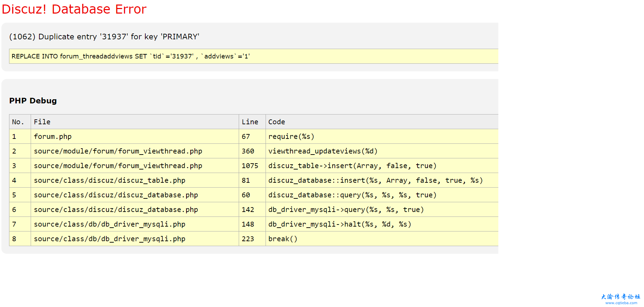Select db_driver_mysqli.php file cell in row 7
The width and height of the screenshot is (644, 307).
pyautogui.click(x=135, y=224)
